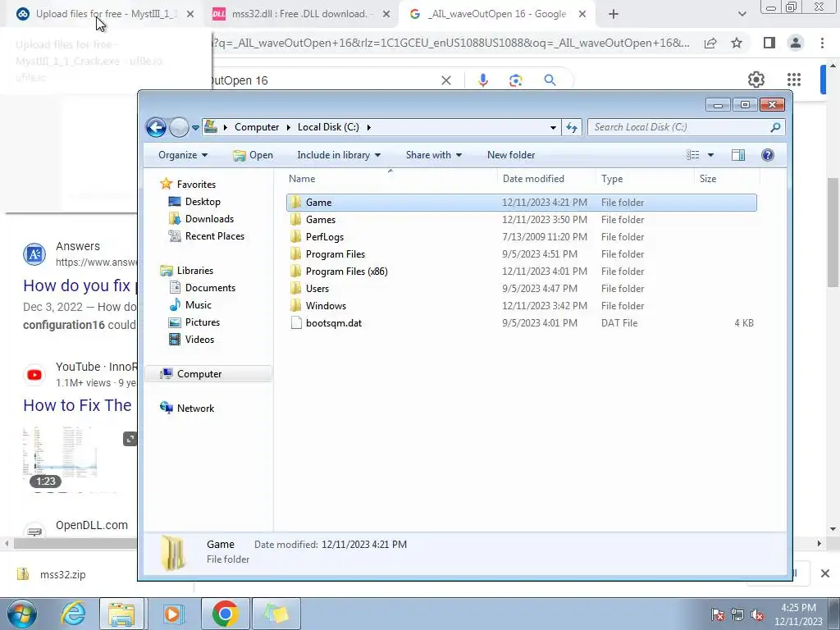Click New folder in the toolbar

click(x=511, y=155)
